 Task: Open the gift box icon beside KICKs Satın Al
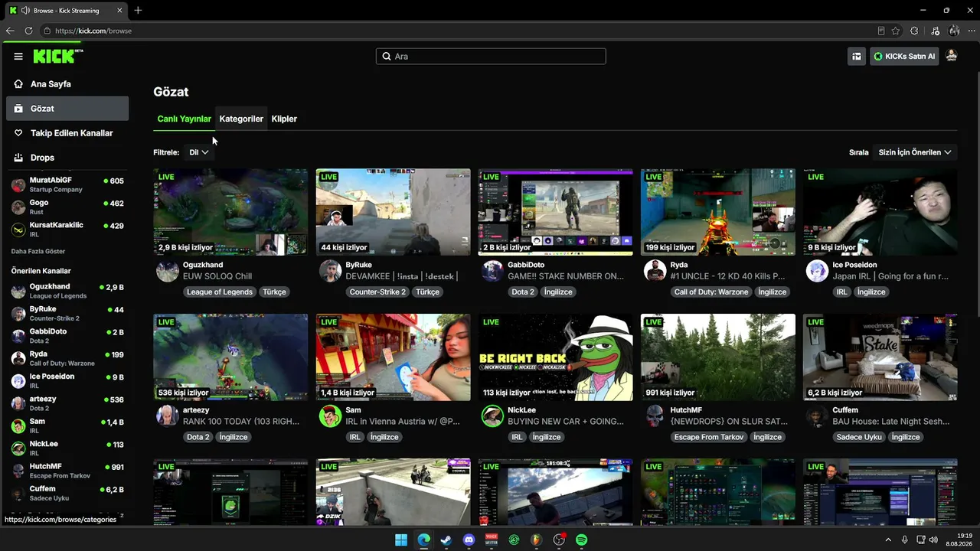857,56
